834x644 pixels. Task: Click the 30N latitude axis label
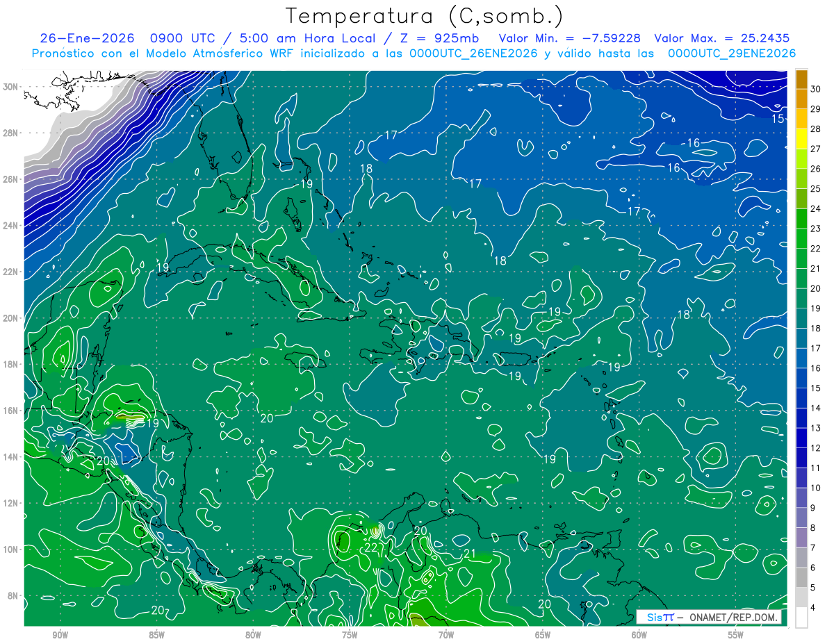(x=11, y=87)
